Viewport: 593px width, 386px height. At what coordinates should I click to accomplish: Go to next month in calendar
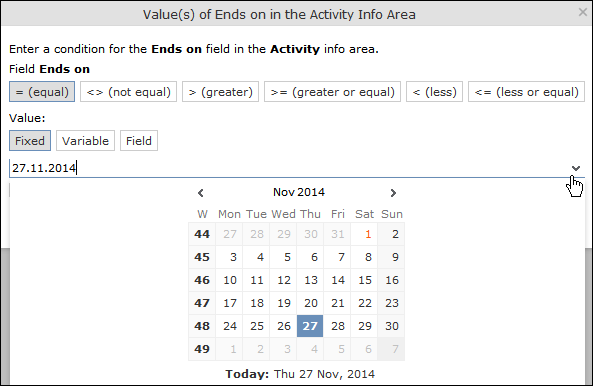(393, 193)
